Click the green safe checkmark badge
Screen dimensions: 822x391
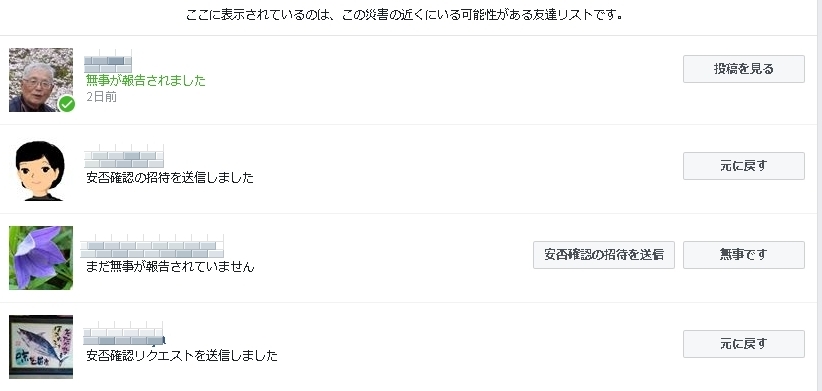(67, 104)
